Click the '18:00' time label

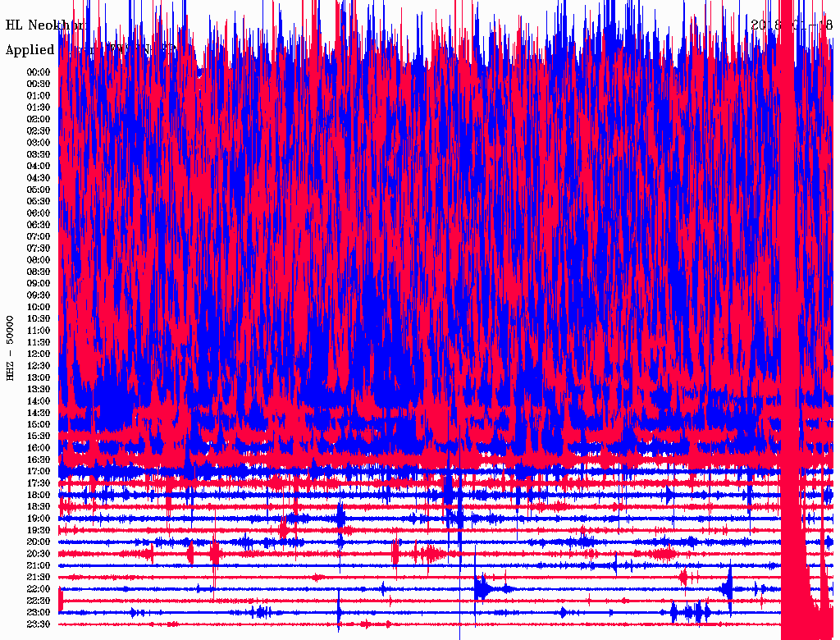point(39,496)
